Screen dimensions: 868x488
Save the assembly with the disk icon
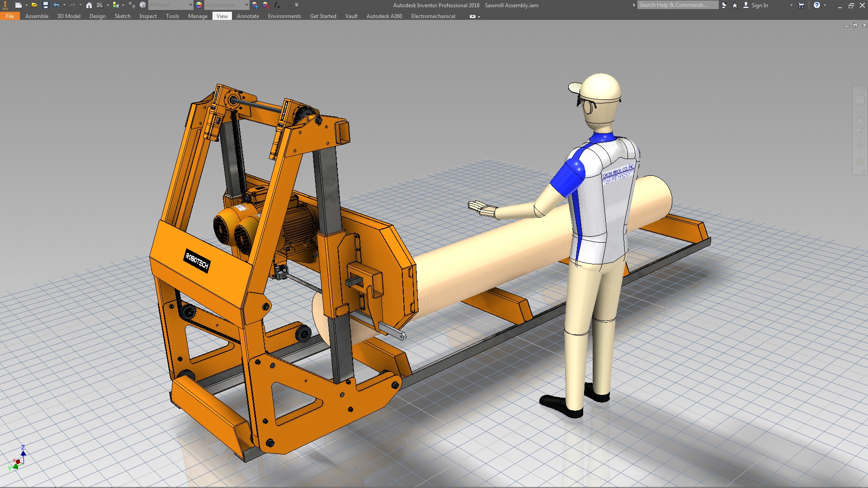pyautogui.click(x=45, y=5)
